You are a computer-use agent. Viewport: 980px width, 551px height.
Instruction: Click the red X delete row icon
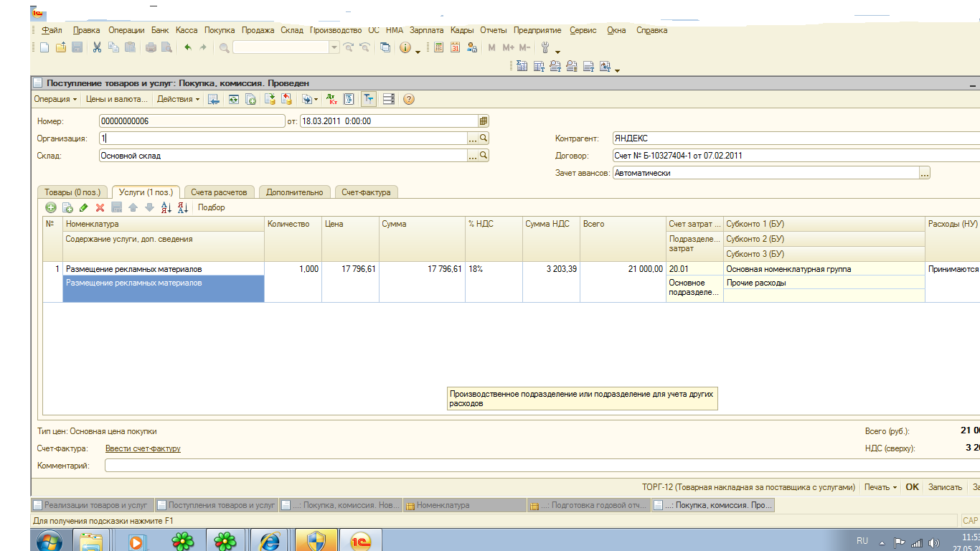pos(100,207)
